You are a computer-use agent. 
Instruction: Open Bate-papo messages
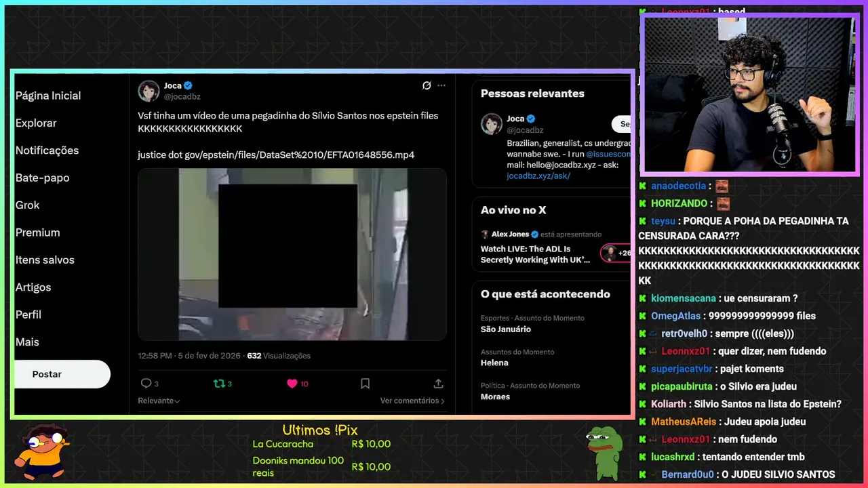tap(42, 178)
